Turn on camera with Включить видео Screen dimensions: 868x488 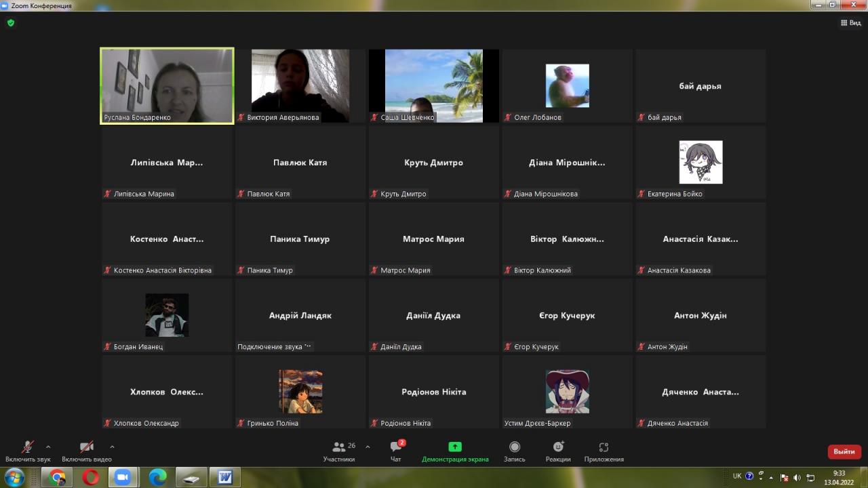(x=87, y=447)
